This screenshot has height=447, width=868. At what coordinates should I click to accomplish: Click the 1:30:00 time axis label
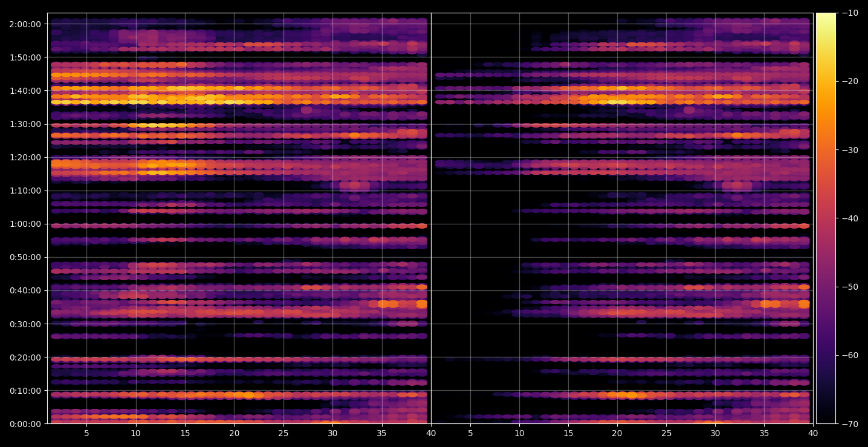[x=25, y=124]
